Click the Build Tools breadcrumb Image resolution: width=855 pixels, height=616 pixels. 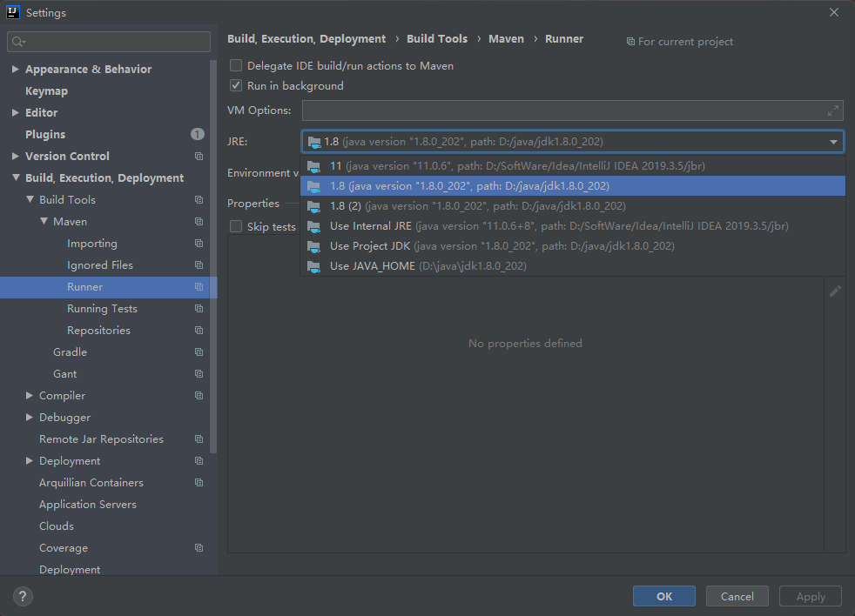coord(437,38)
